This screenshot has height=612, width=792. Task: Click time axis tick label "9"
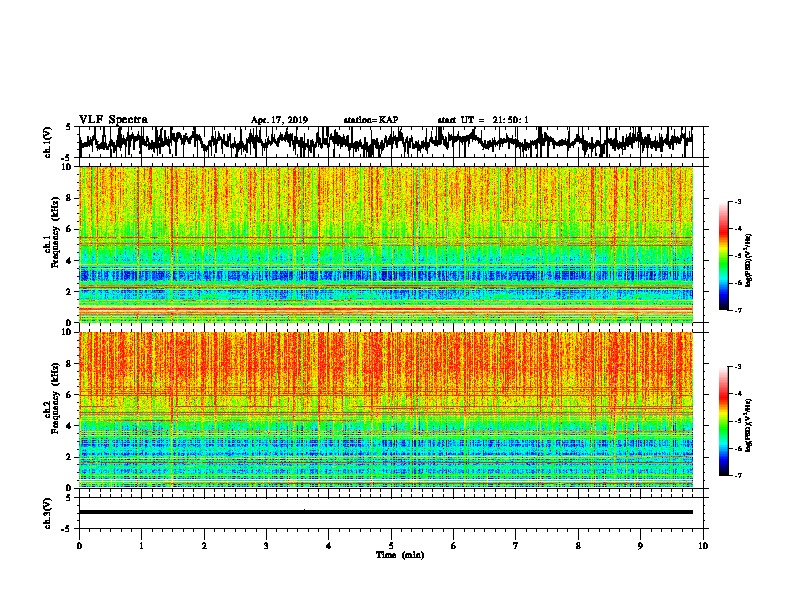640,546
